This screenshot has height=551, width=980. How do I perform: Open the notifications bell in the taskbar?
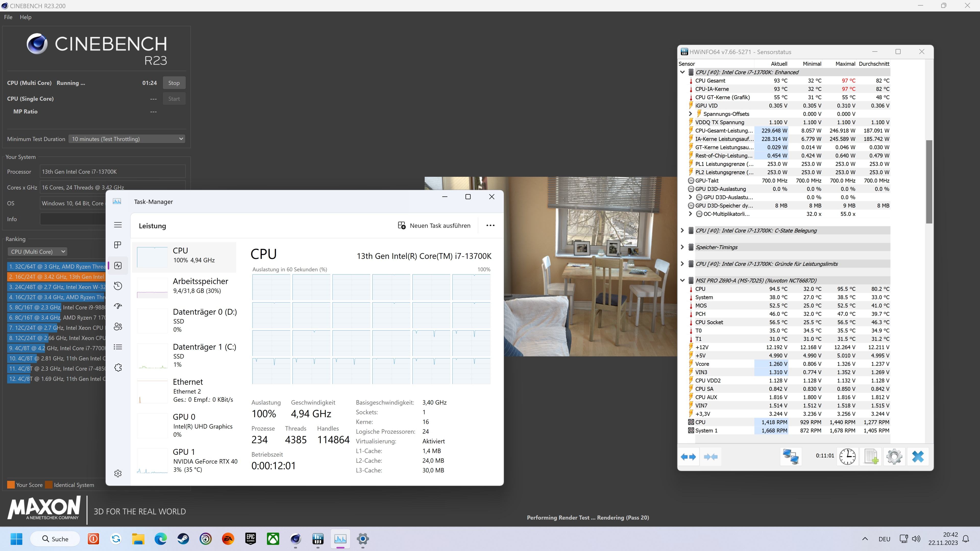click(x=966, y=539)
